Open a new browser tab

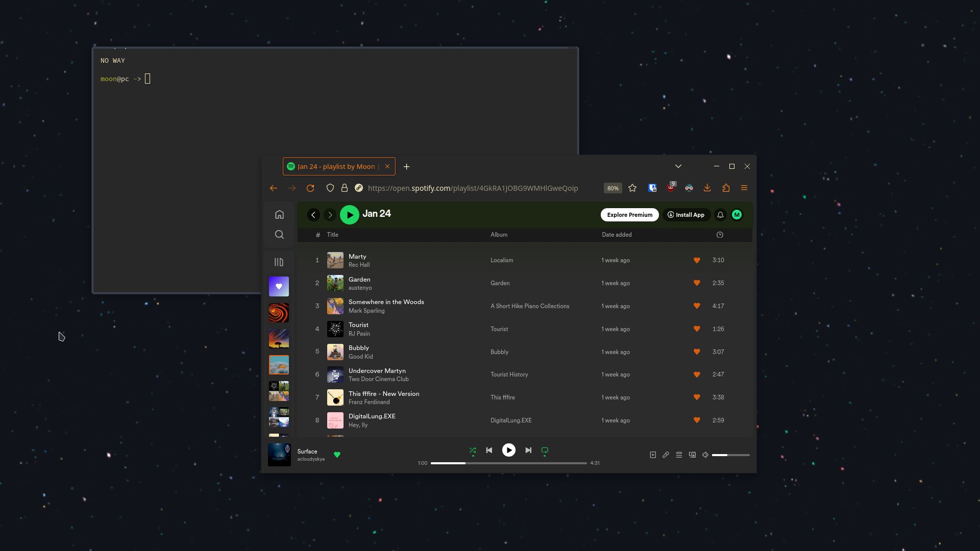tap(406, 167)
